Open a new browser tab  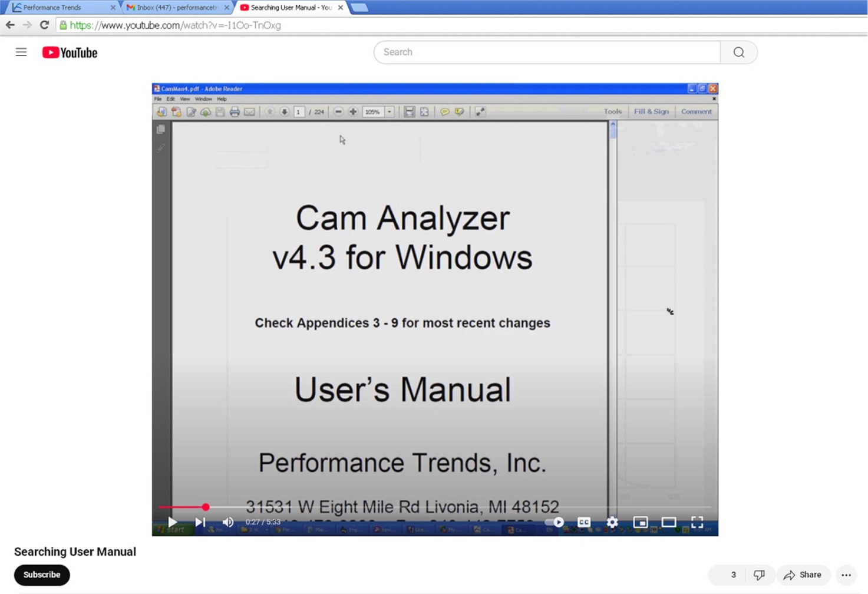359,8
